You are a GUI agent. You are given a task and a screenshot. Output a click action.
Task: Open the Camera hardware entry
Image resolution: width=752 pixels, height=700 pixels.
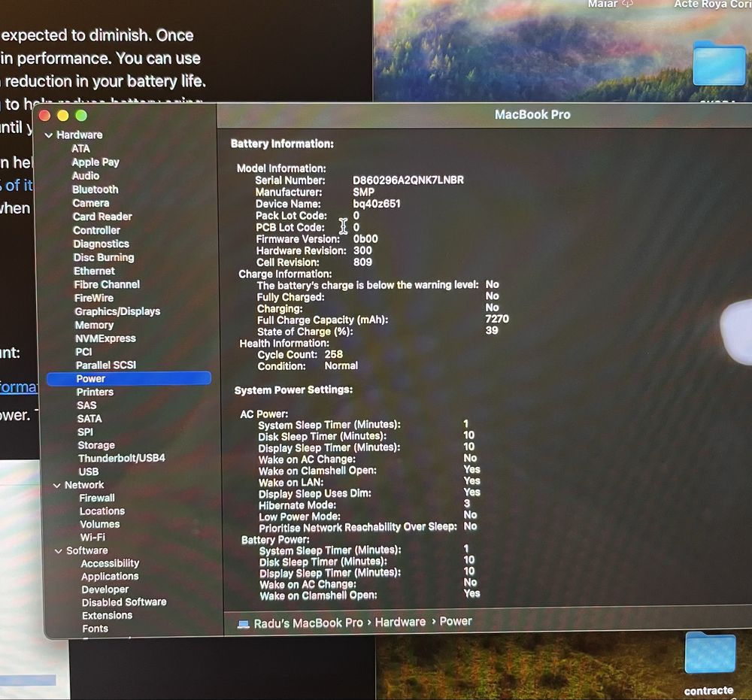91,203
